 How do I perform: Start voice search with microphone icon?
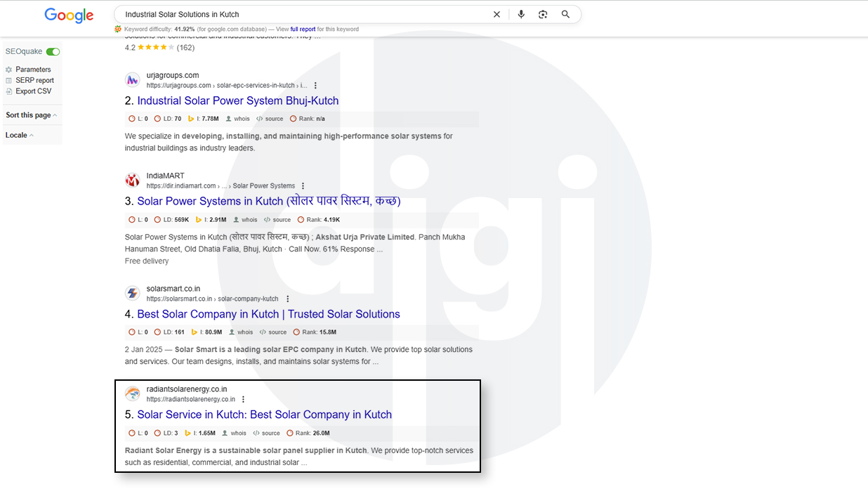521,14
